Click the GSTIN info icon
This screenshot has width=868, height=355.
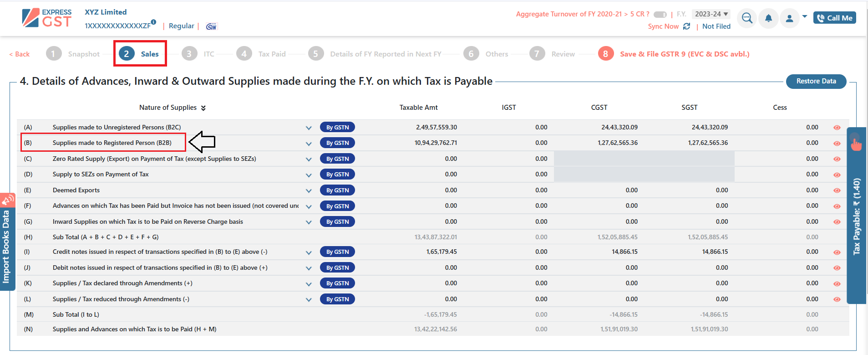pos(153,22)
